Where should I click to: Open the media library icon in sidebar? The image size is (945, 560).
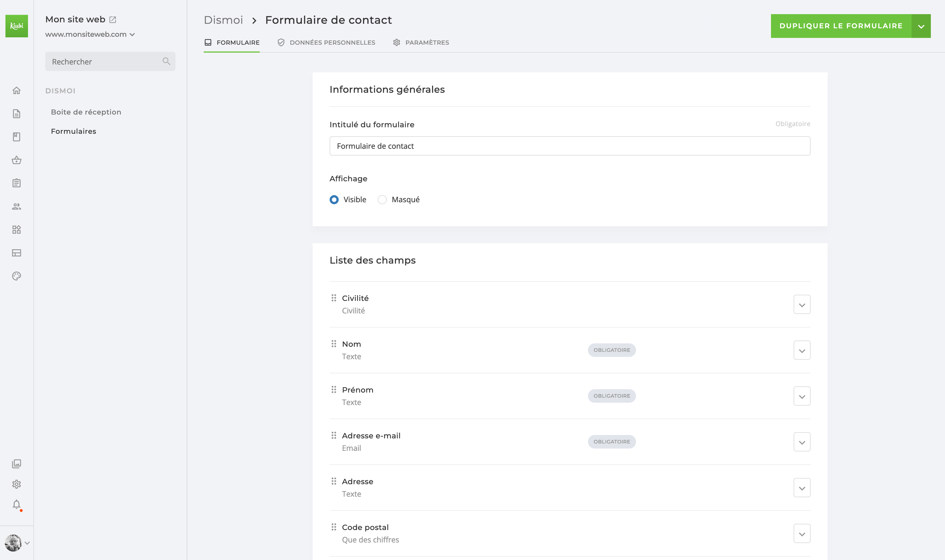[16, 464]
